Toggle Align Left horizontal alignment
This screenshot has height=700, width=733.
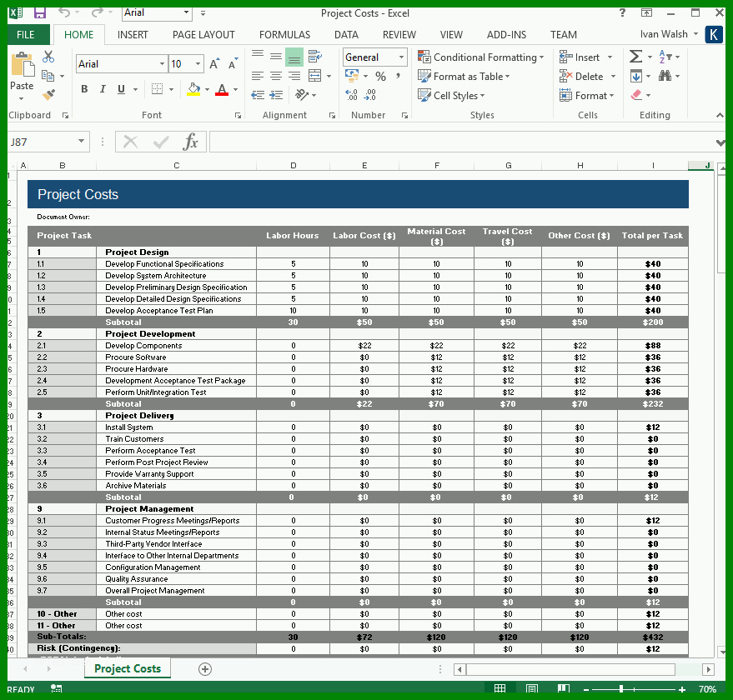click(x=258, y=76)
